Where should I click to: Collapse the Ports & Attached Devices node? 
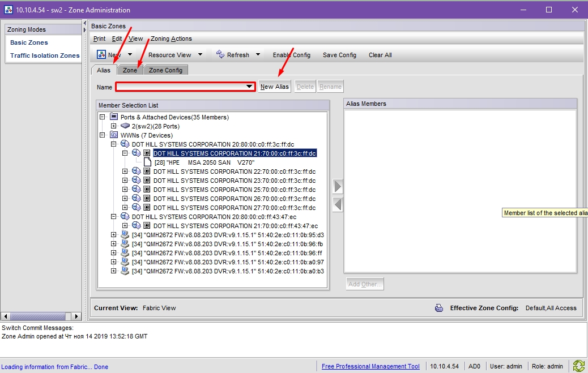click(x=103, y=117)
